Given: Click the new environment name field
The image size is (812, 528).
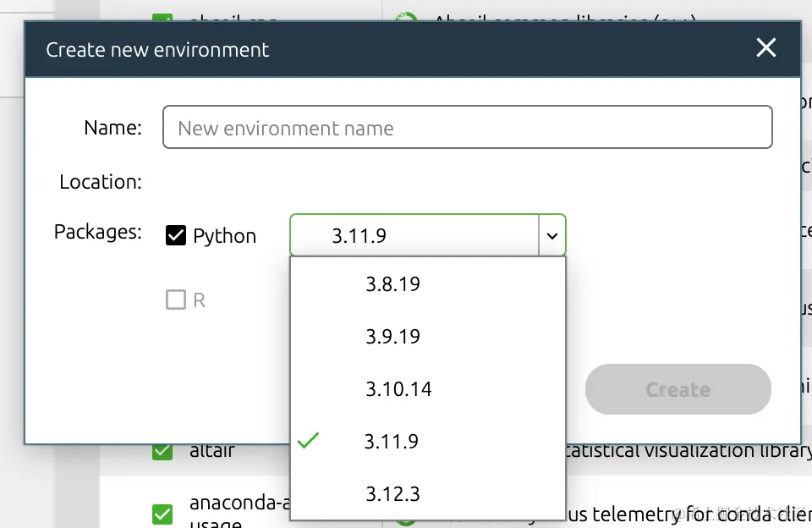Looking at the screenshot, I should tap(467, 128).
